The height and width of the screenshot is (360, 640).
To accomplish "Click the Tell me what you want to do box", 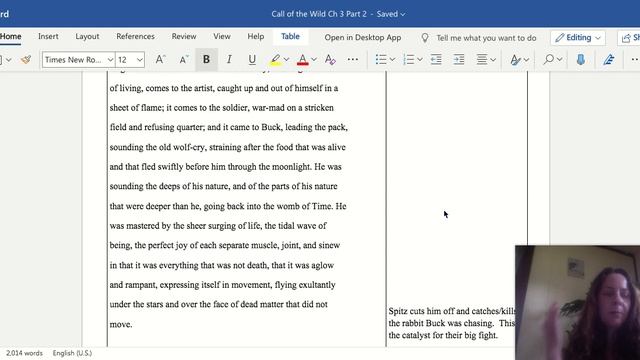I will [x=486, y=38].
